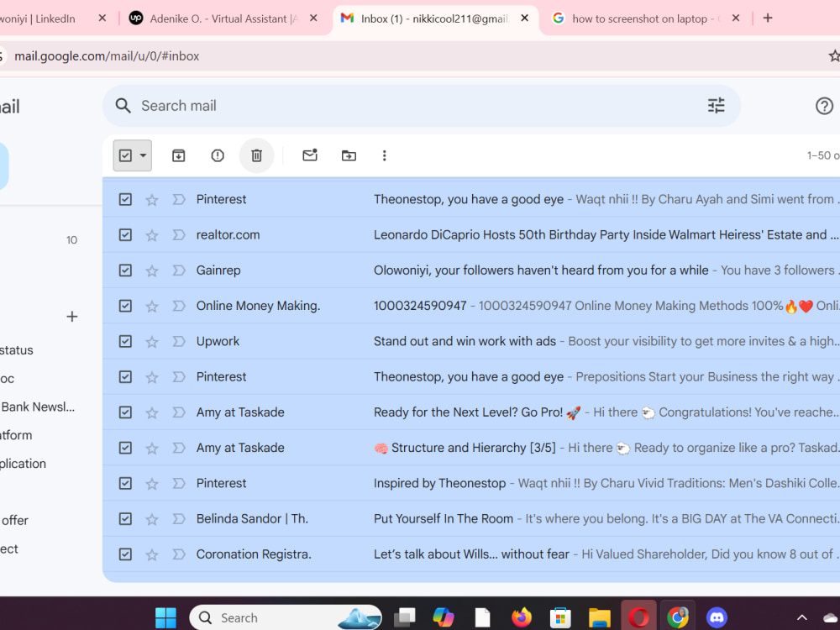This screenshot has height=630, width=840.
Task: Click the plus icon to create new label
Action: click(71, 317)
